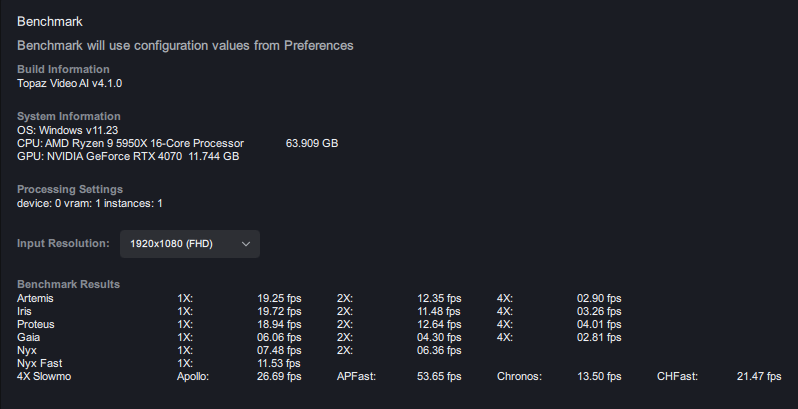Click the Processing Settings heading

70,189
